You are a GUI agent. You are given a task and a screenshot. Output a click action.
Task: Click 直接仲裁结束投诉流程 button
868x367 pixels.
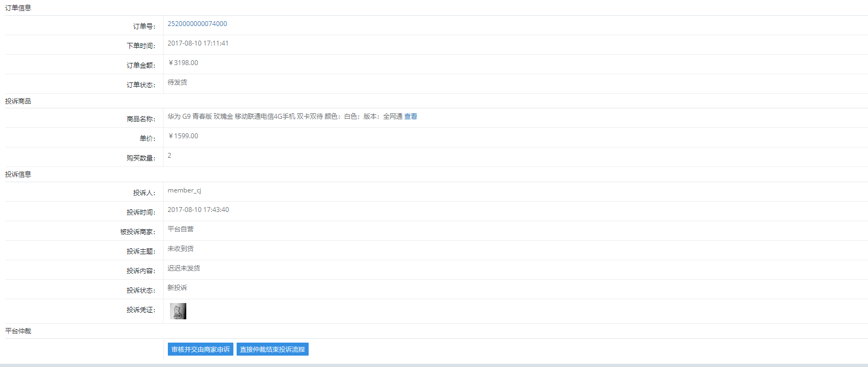click(x=272, y=350)
